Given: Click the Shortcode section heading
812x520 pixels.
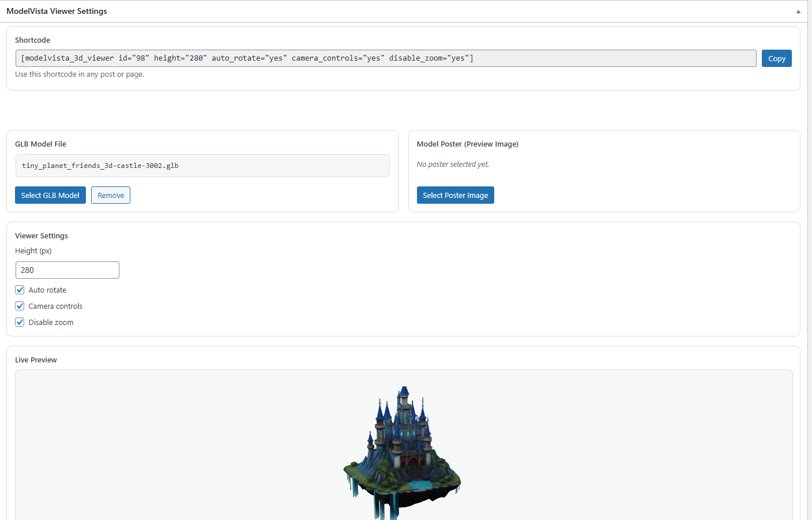Looking at the screenshot, I should [x=32, y=40].
